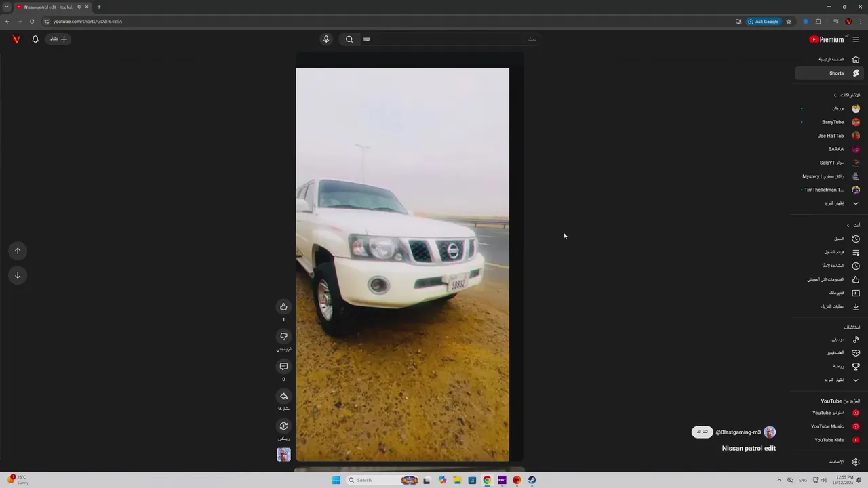Open tab search dropdown arrow
This screenshot has width=868, height=488.
click(x=7, y=7)
